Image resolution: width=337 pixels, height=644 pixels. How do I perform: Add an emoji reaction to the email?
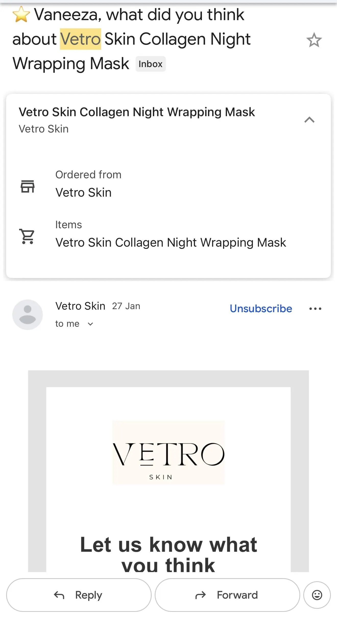pos(317,595)
